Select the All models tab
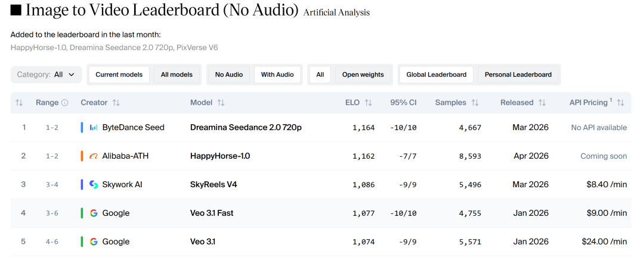Viewport: 644px width, 257px height. point(177,75)
